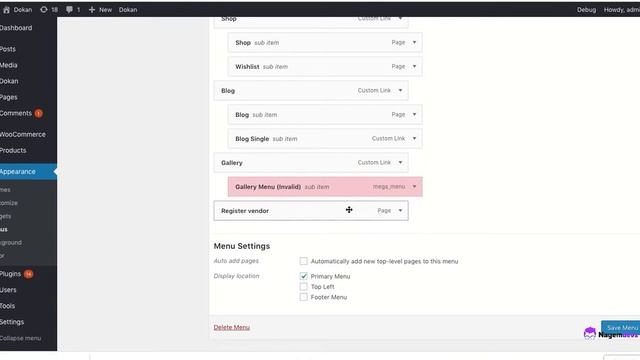The width and height of the screenshot is (640, 360).
Task: Open the Products sidebar menu
Action: pyautogui.click(x=13, y=150)
